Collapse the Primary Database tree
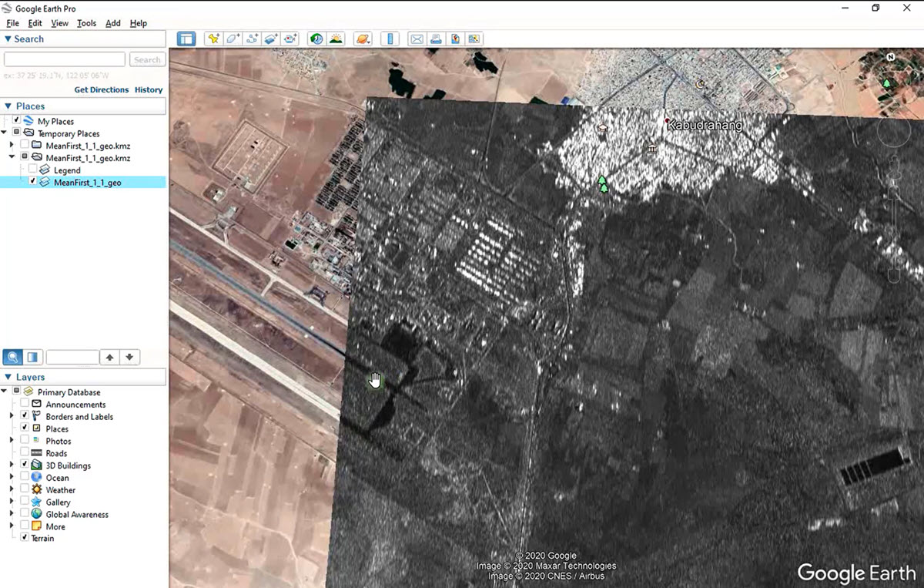 pos(5,392)
